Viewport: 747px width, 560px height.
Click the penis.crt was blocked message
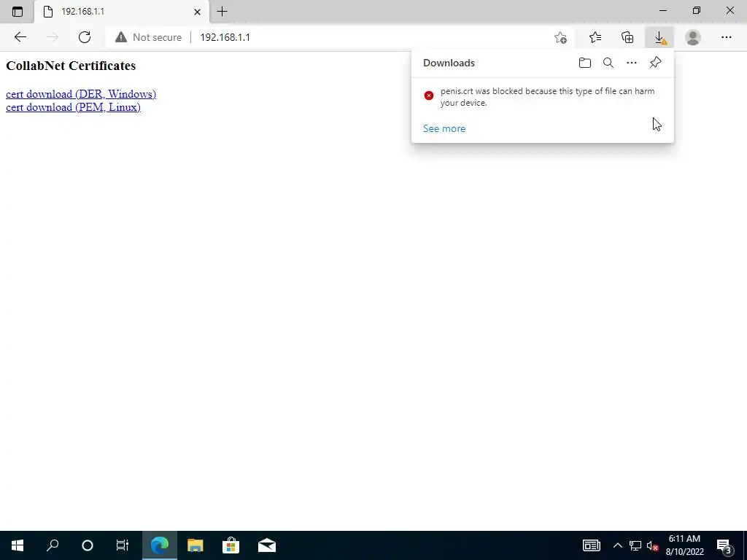click(x=547, y=97)
